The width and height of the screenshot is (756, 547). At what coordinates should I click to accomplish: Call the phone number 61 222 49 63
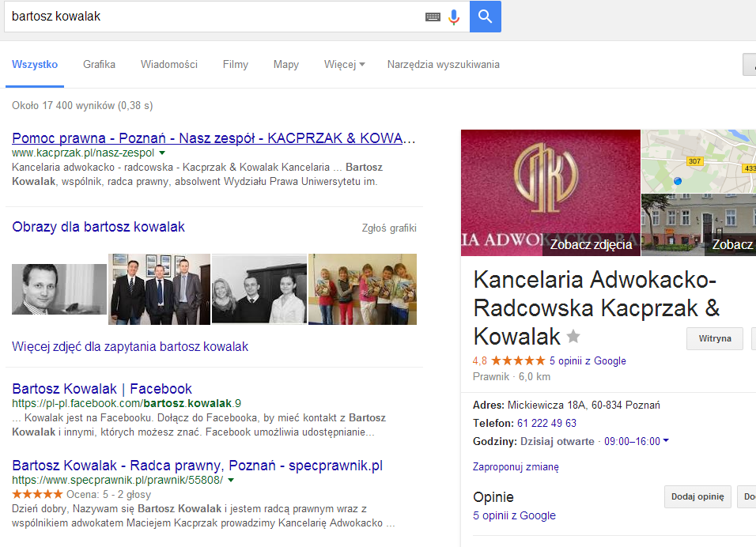(546, 423)
